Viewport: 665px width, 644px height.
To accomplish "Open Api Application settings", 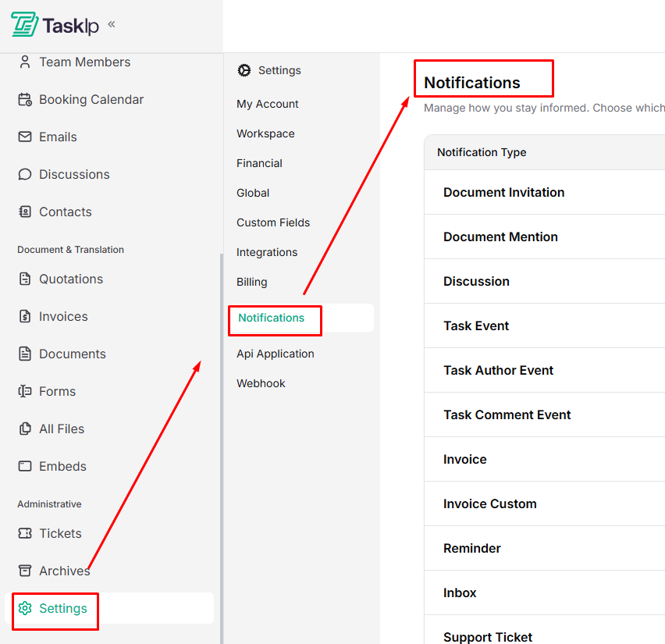I will 276,354.
